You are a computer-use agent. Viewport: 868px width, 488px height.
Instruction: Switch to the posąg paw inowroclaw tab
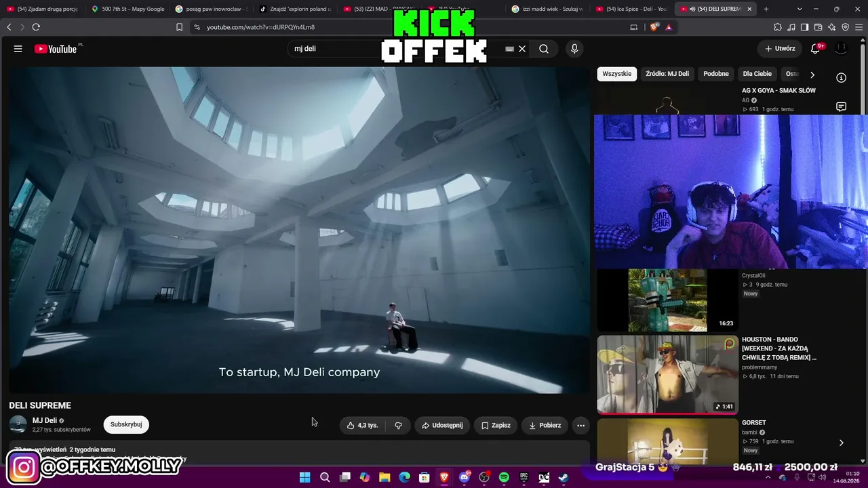(x=212, y=9)
